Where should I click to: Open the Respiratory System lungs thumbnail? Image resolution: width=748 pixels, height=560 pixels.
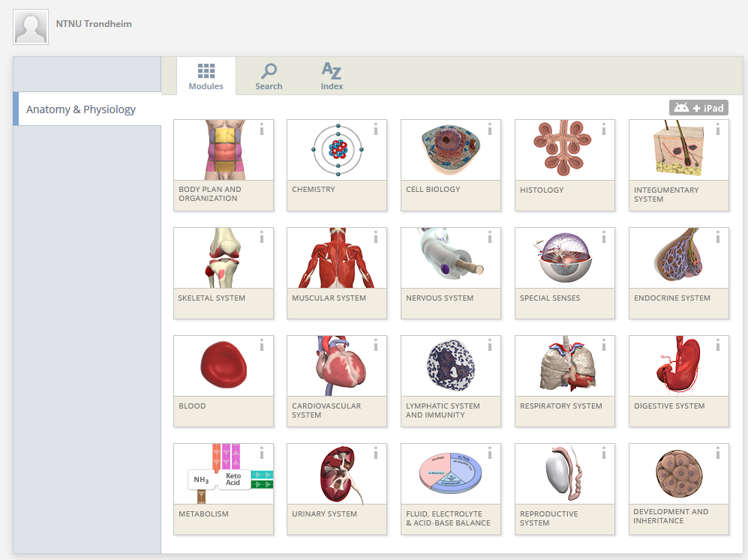tap(564, 366)
